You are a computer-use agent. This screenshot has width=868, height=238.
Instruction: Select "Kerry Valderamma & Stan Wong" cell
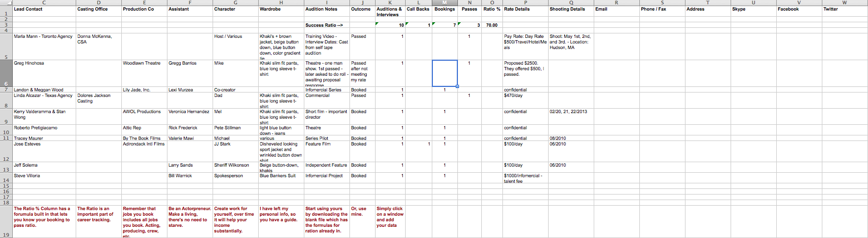44,116
